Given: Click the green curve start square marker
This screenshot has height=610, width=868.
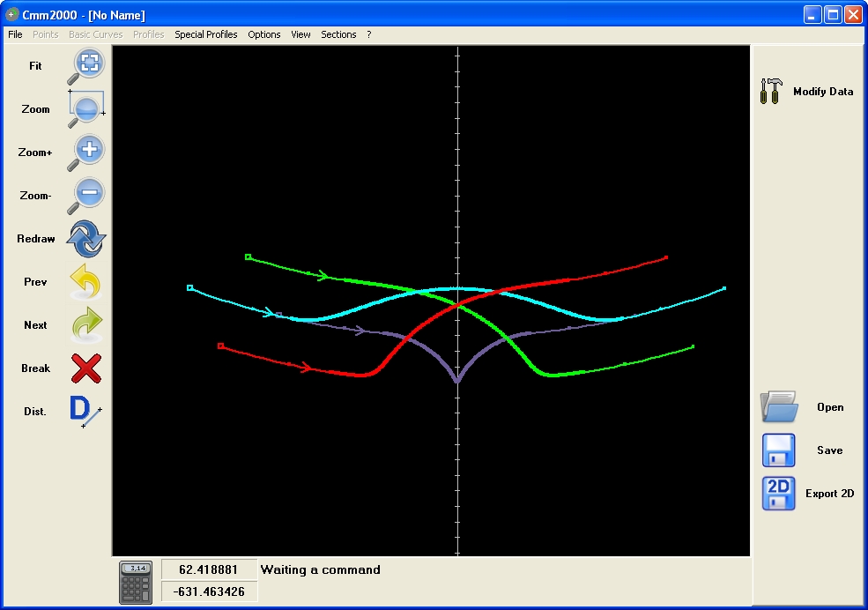Looking at the screenshot, I should 248,257.
